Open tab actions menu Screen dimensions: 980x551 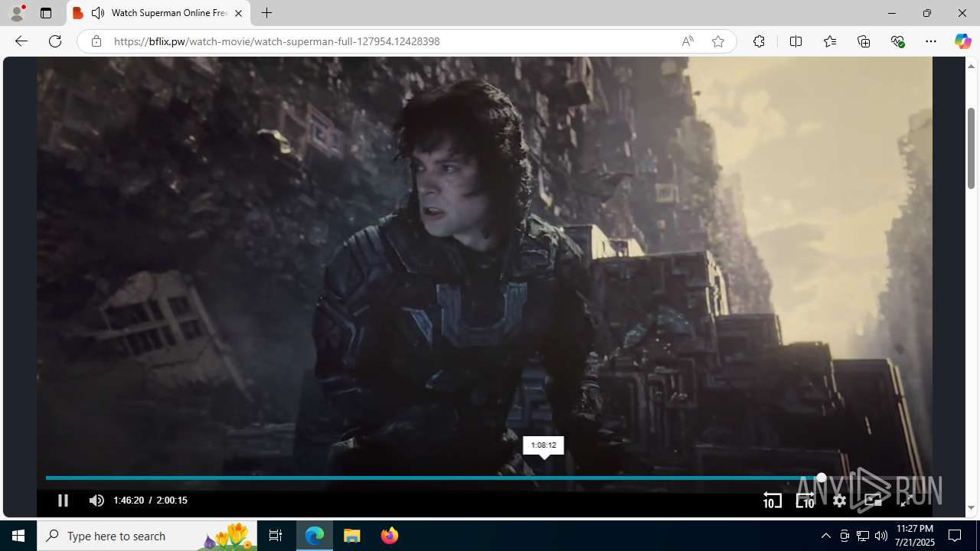pos(46,13)
